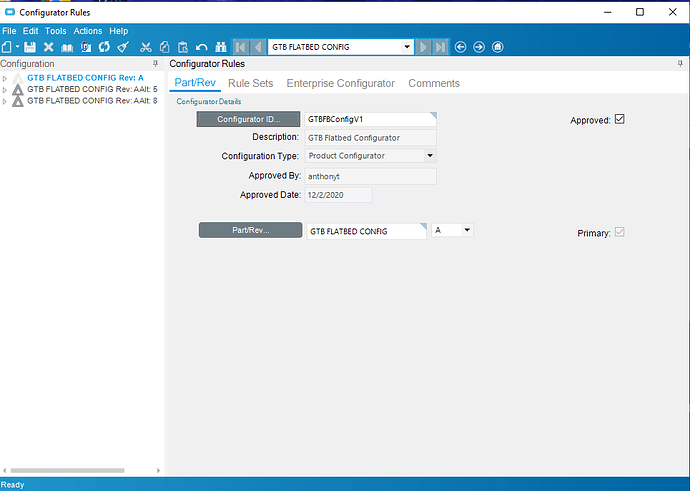Image resolution: width=690 pixels, height=491 pixels.
Task: Click the Undo arrow icon
Action: 202,47
